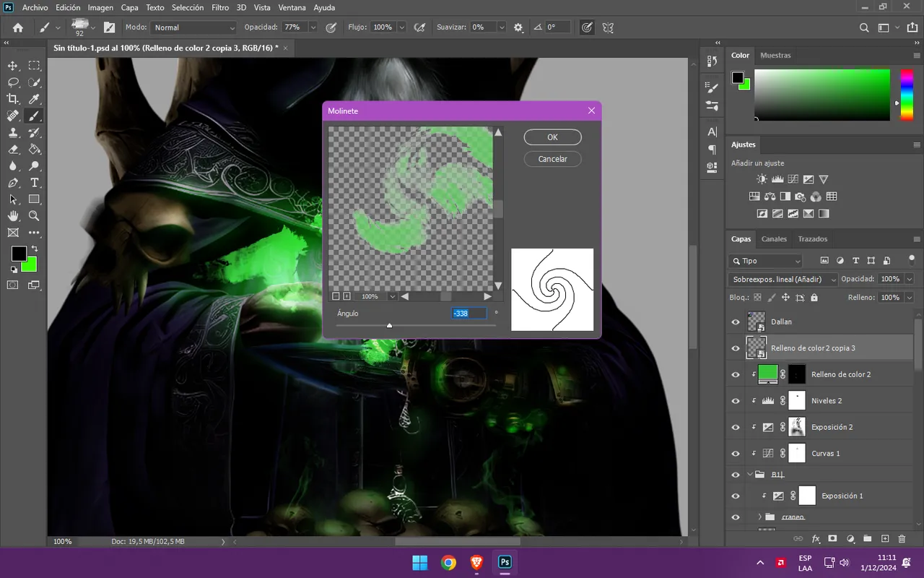Screen dimensions: 924x578
Task: Select the Move tool
Action: pyautogui.click(x=13, y=66)
